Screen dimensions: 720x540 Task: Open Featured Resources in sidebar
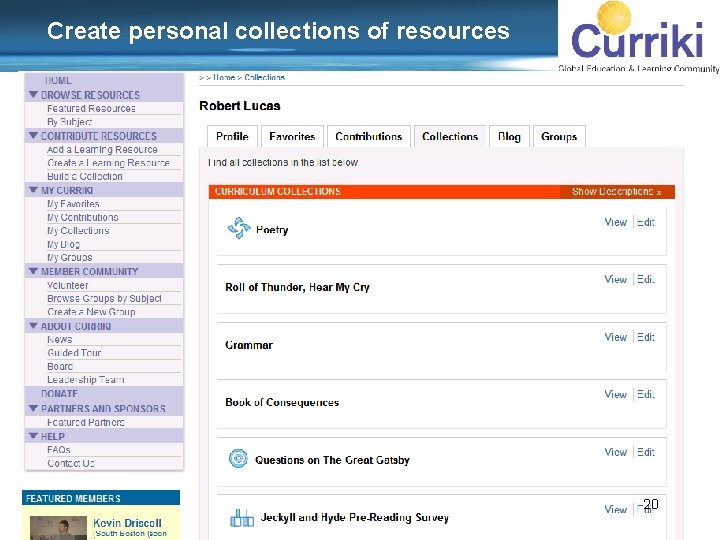point(91,108)
